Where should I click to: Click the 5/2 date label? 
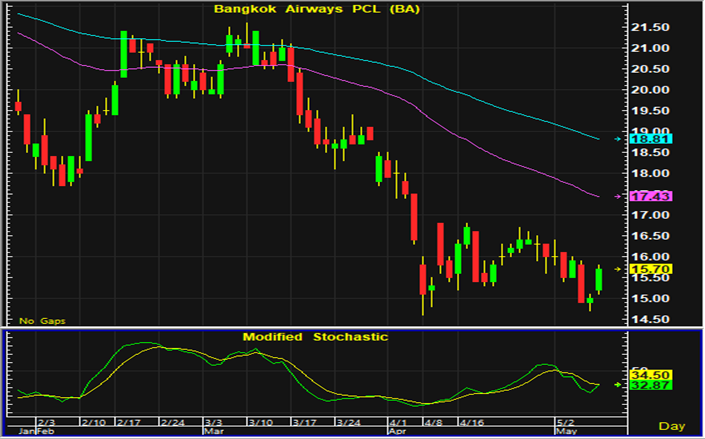tap(565, 423)
